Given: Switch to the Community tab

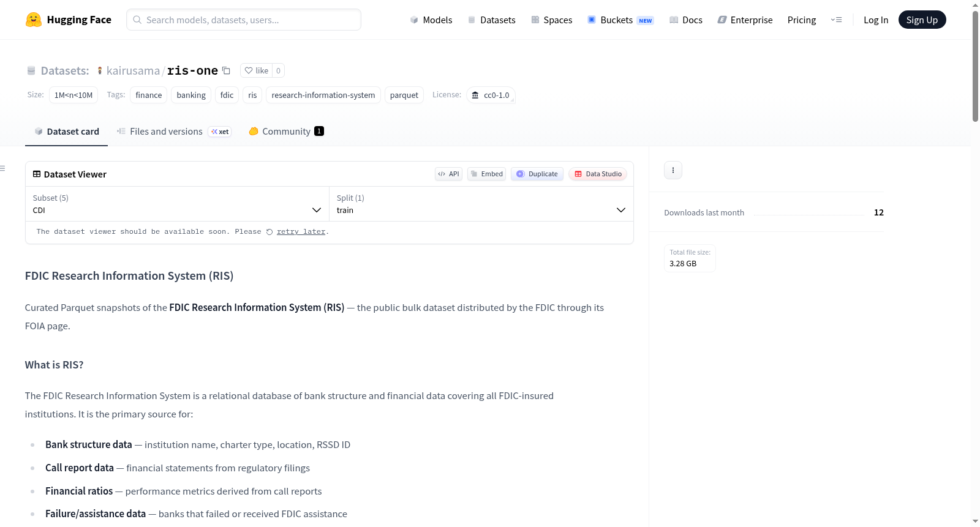Looking at the screenshot, I should [x=286, y=131].
